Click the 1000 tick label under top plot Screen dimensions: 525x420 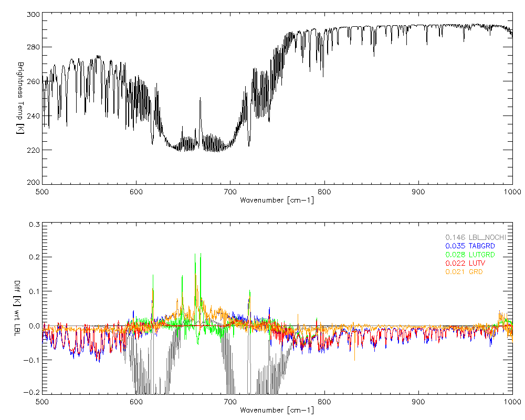[512, 192]
